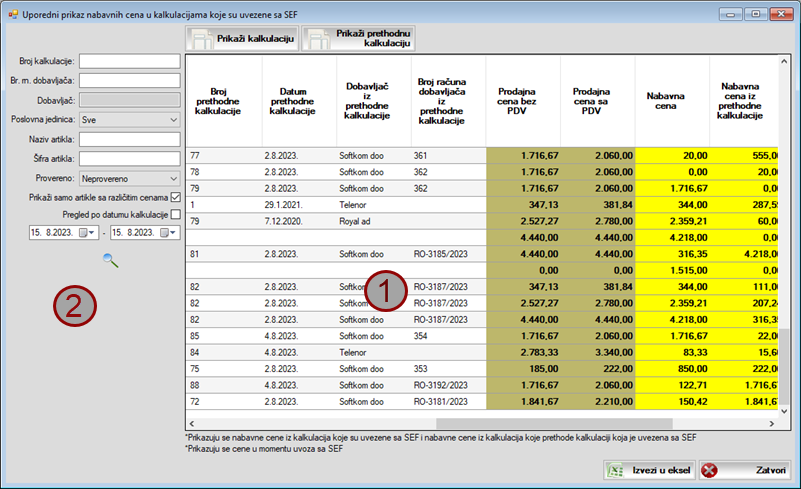This screenshot has height=489, width=801.
Task: Toggle Prikaži samo artikle sa različitim cenama
Action: click(x=176, y=197)
